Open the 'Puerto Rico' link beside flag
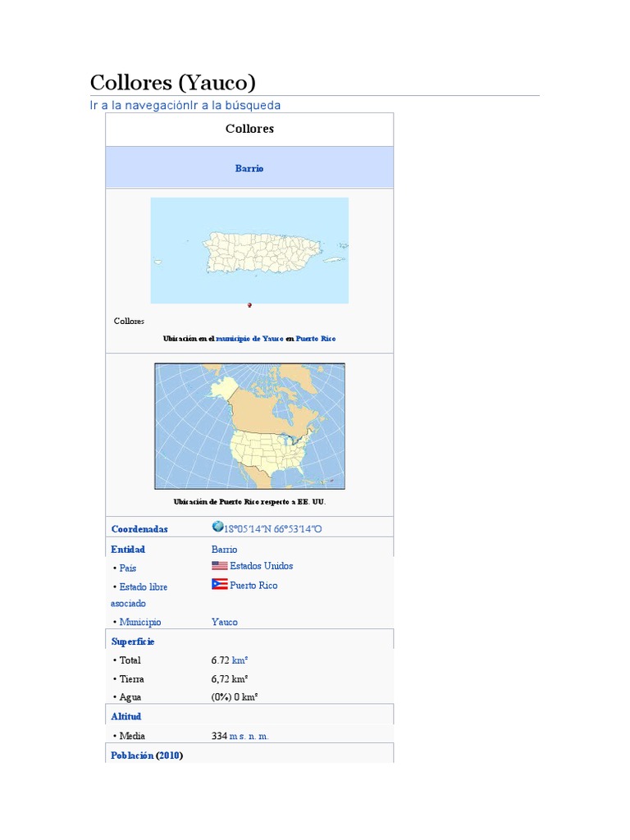The image size is (630, 840). tap(253, 586)
